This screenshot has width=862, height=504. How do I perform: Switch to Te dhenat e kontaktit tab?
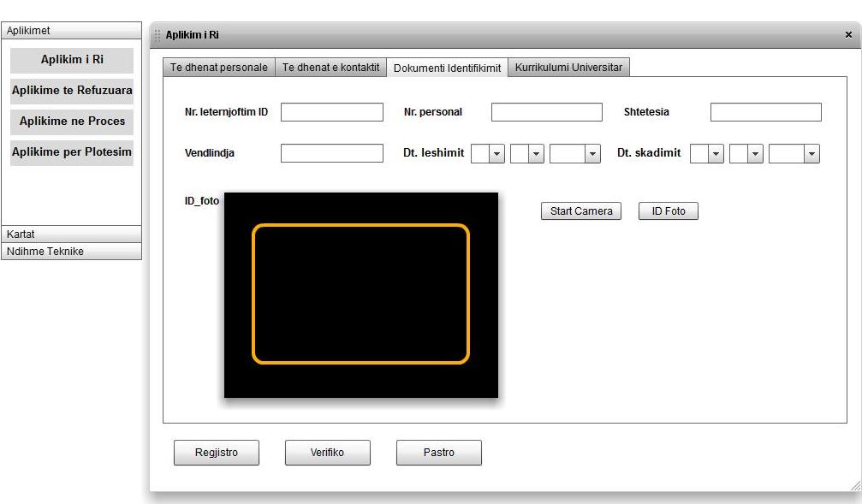point(330,68)
